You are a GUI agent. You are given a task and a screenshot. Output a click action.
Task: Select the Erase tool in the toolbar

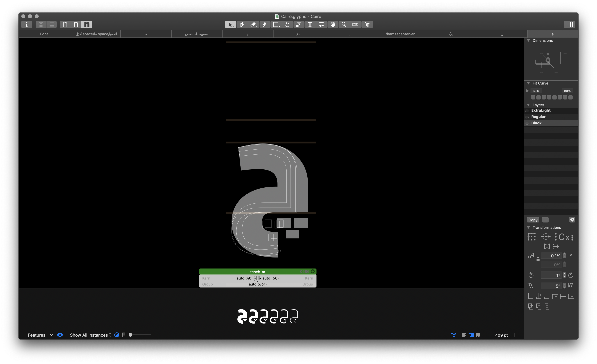(253, 24)
